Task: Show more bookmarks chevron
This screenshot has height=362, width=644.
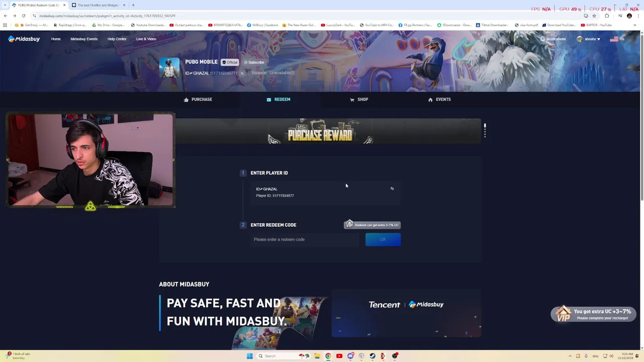Action: (634, 25)
